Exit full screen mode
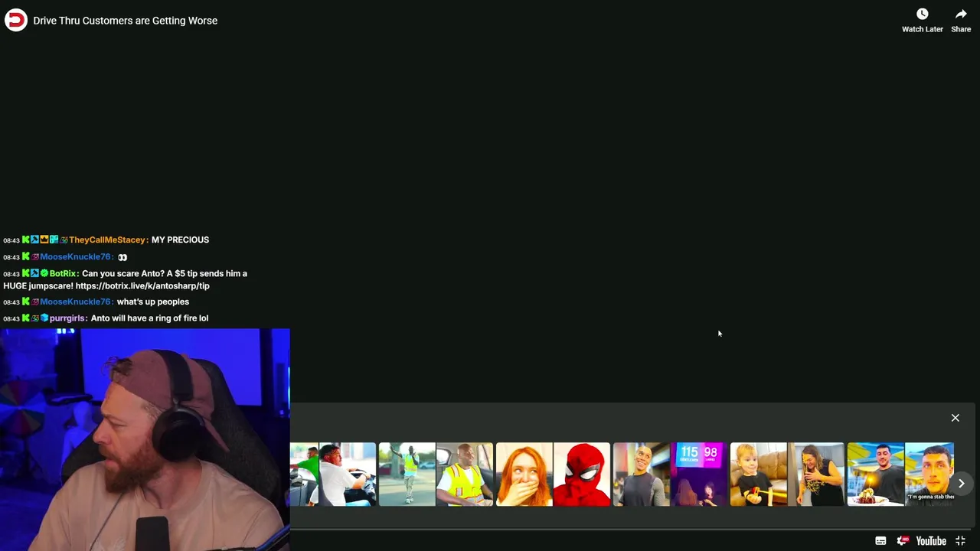The image size is (980, 551). (x=960, y=541)
